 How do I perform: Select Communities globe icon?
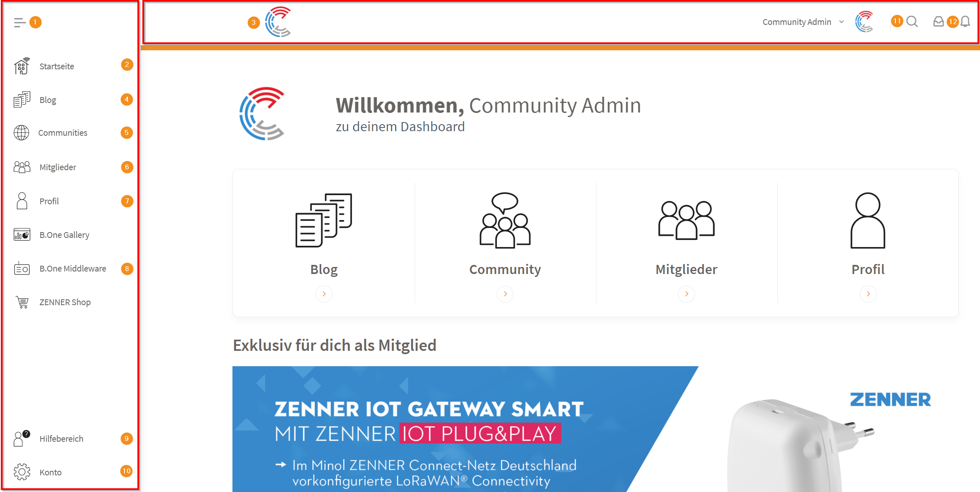[22, 133]
